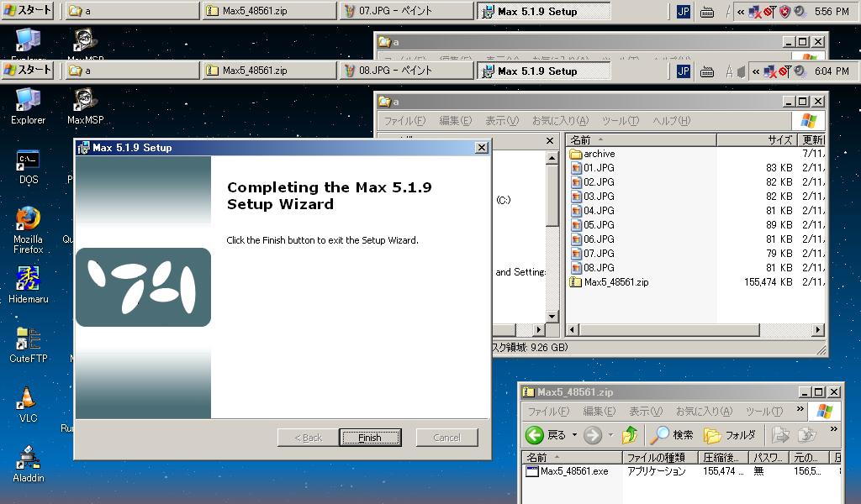
Task: Expand the zip window menu bar overflow chevron
Action: tap(800, 409)
